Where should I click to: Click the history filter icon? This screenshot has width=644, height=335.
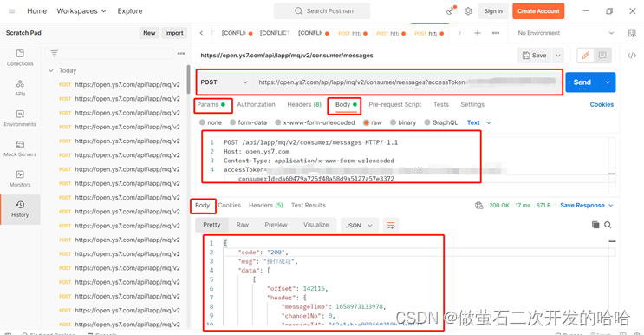pyautogui.click(x=54, y=54)
